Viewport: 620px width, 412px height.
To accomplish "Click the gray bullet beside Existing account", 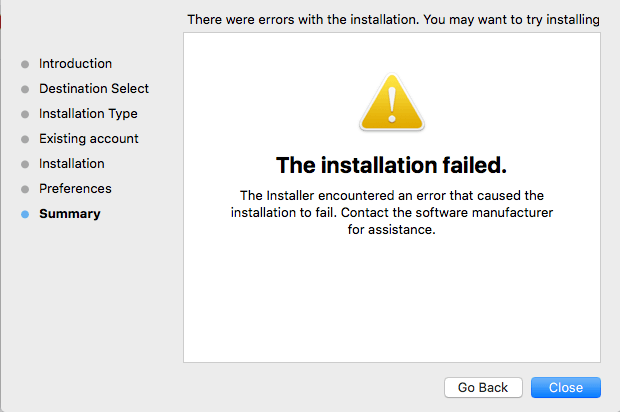I will [x=25, y=139].
